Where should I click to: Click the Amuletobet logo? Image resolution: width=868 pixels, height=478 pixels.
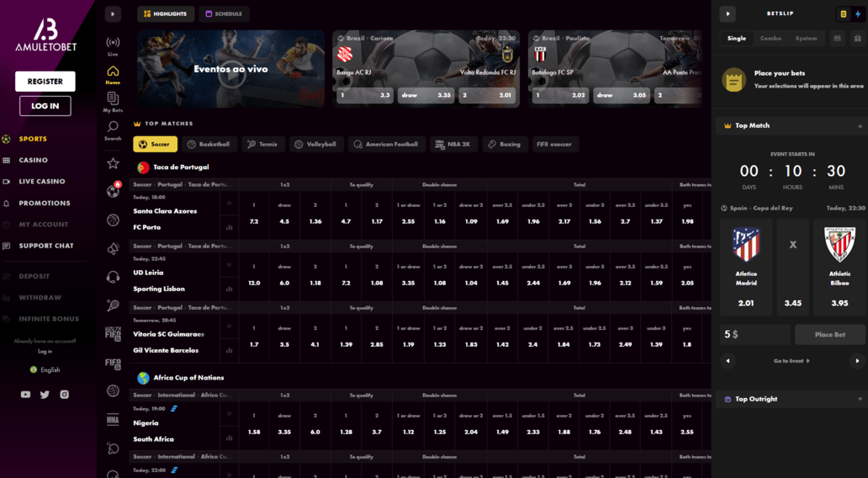click(x=46, y=35)
